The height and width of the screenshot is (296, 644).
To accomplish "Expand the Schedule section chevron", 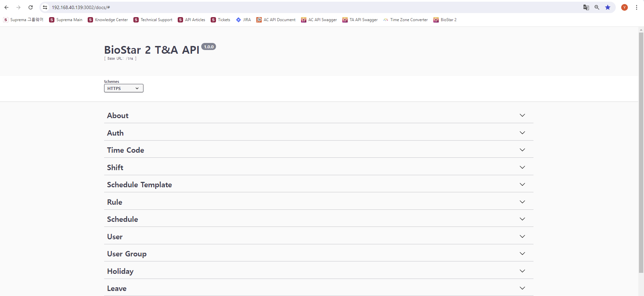I will (x=522, y=219).
